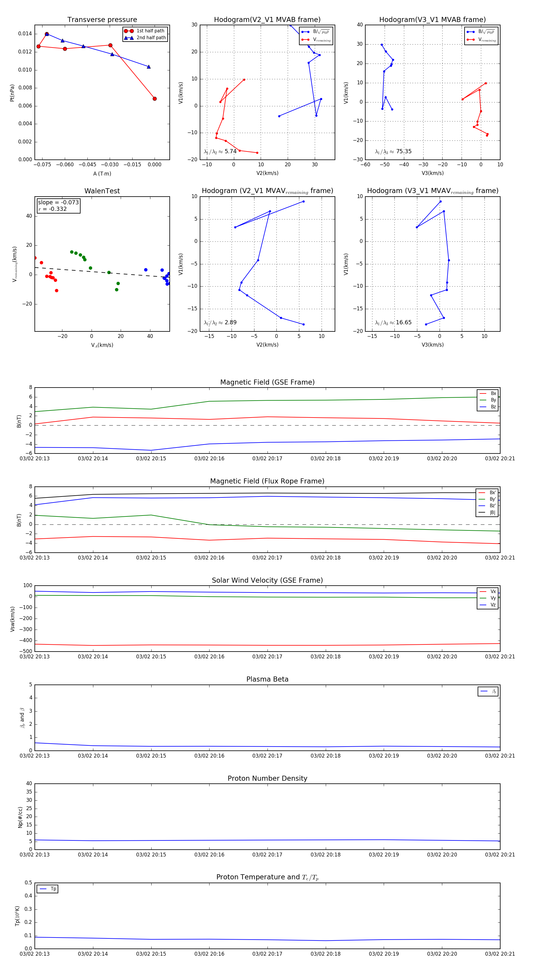Viewport: 535px width, 980px height.
Task: Click the '03/02 20:21' tick label under temperature plot
Action: (500, 954)
